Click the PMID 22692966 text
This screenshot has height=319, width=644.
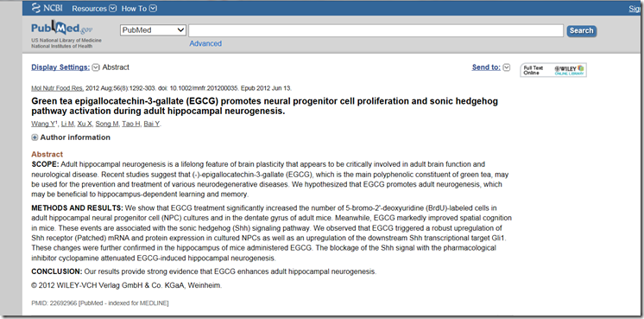100,303
